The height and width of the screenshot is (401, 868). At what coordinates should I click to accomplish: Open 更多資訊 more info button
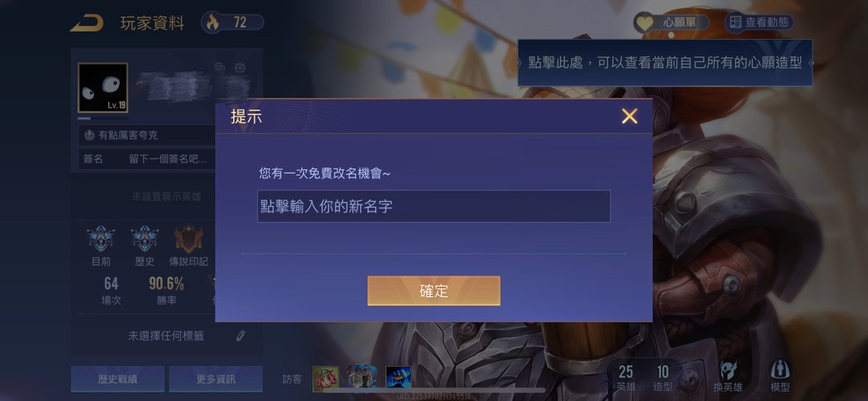(215, 379)
